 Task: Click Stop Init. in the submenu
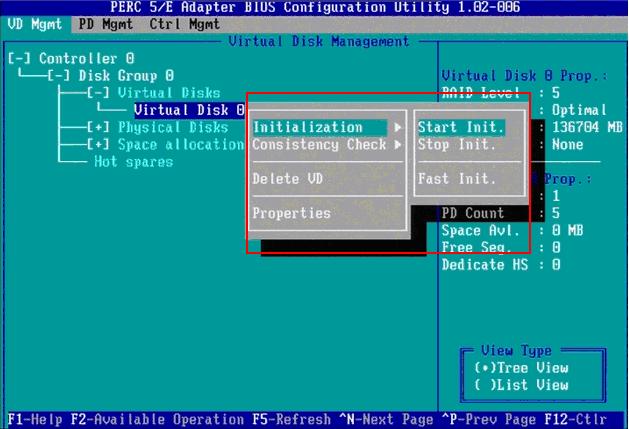tap(457, 145)
